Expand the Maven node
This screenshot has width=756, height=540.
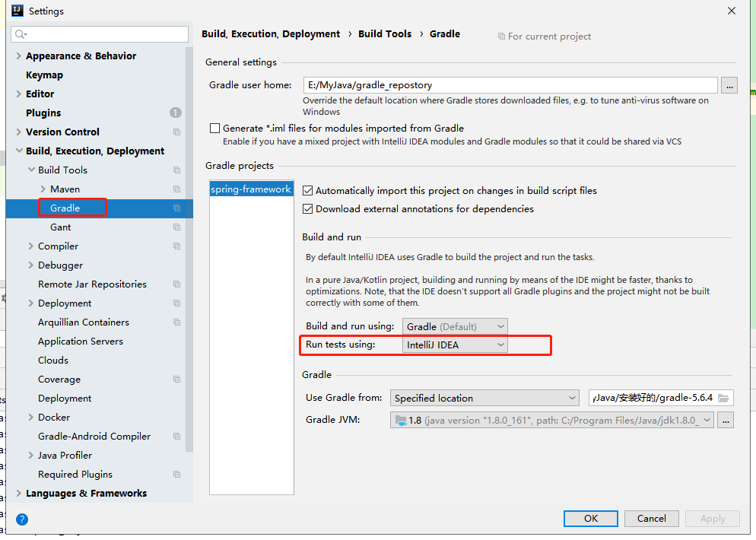43,189
